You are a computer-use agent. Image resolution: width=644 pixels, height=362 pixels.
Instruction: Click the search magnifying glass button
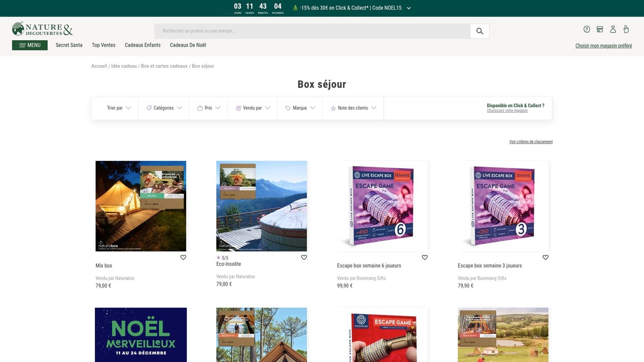[480, 31]
